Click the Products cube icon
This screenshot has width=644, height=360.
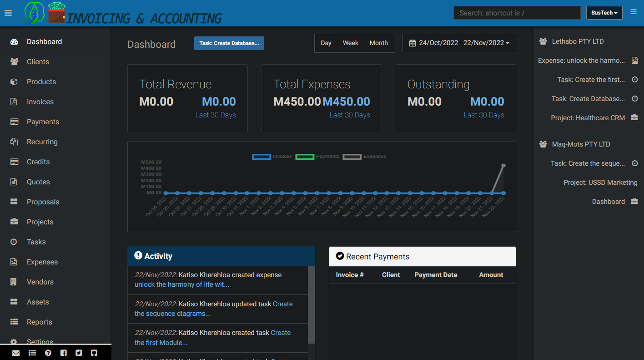14,82
